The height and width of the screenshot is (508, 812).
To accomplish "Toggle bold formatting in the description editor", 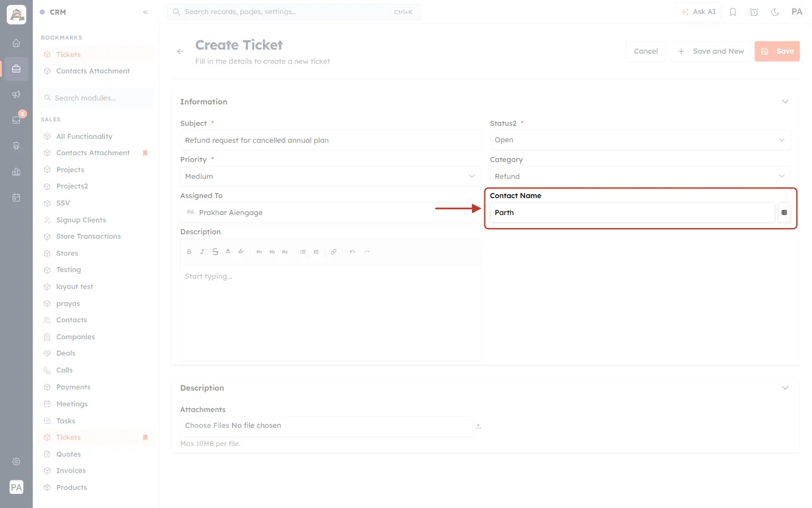I will coord(189,252).
